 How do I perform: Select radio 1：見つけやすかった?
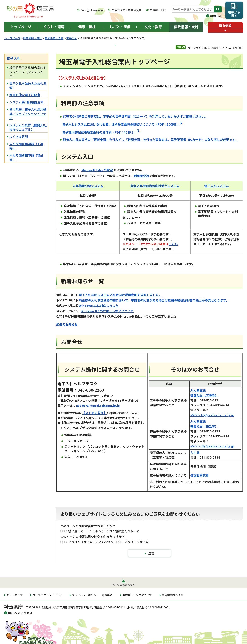point(61,542)
